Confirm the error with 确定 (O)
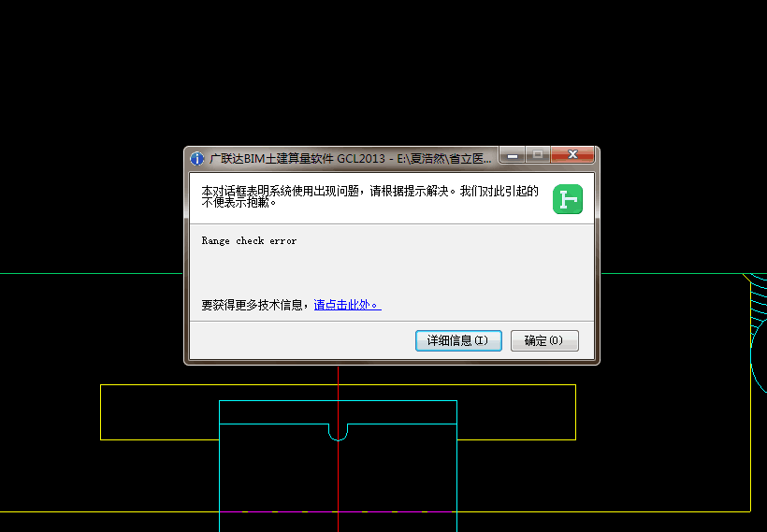The height and width of the screenshot is (532, 767). pos(544,340)
